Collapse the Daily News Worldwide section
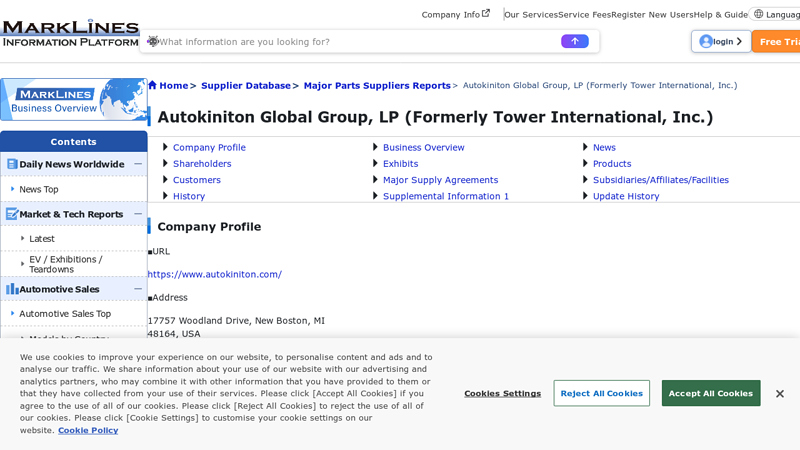This screenshot has height=450, width=800. pos(138,164)
